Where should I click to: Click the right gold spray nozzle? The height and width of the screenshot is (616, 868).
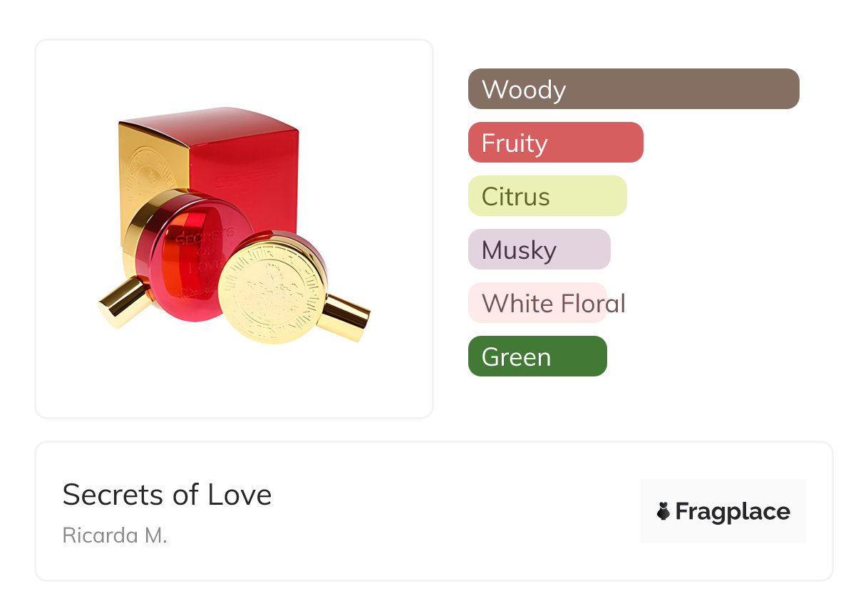pos(343,317)
